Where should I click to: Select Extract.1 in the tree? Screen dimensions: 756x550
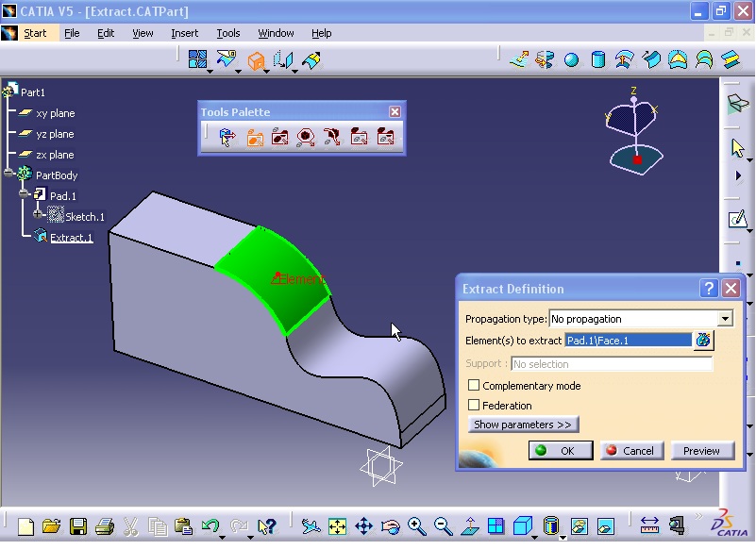coord(72,237)
